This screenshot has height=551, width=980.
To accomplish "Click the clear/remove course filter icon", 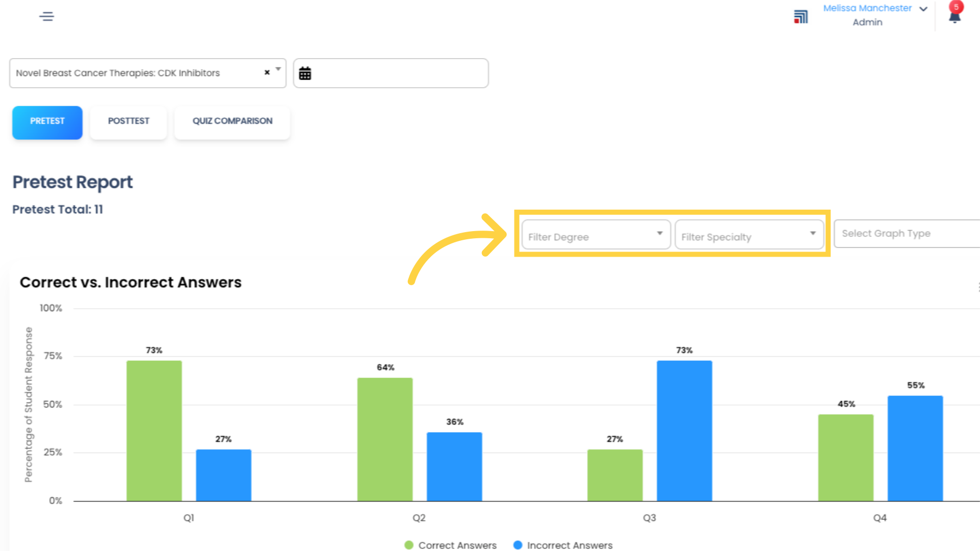I will [267, 72].
